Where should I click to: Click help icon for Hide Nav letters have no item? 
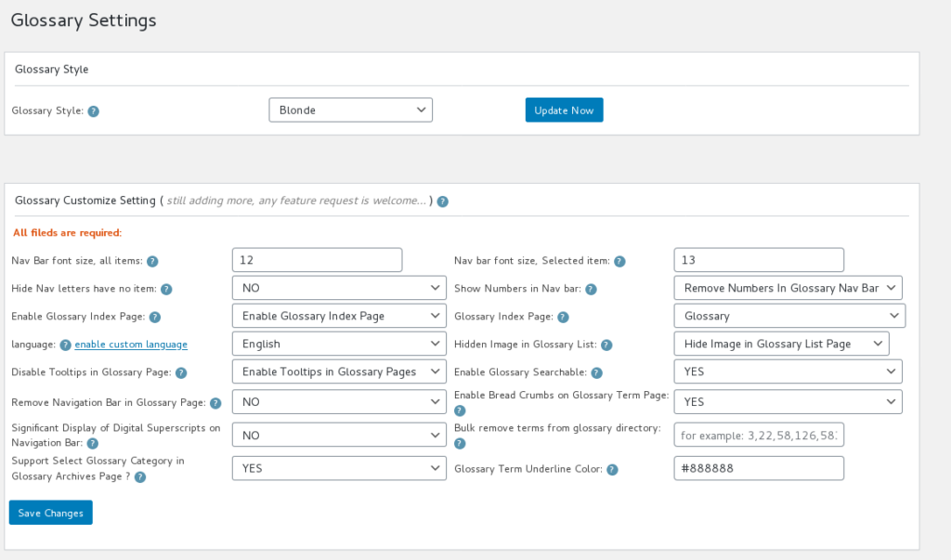[166, 290]
